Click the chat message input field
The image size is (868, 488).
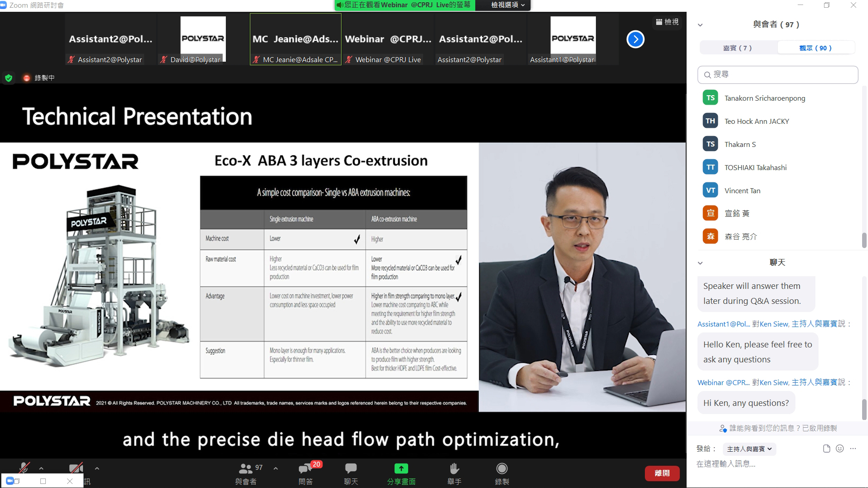pyautogui.click(x=778, y=464)
